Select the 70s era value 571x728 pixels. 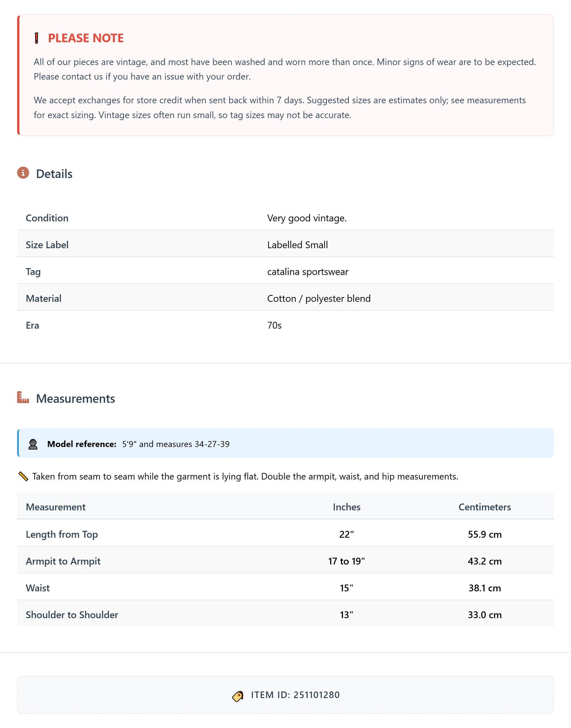(274, 325)
